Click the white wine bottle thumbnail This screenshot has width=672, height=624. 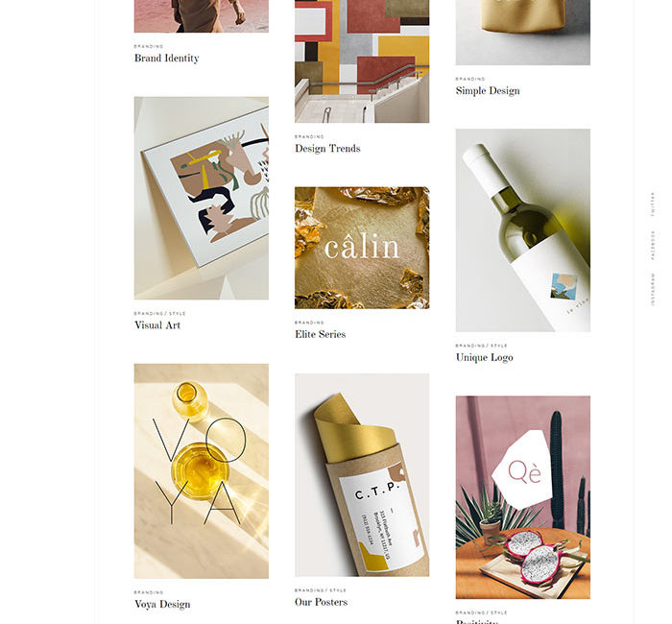(x=523, y=230)
